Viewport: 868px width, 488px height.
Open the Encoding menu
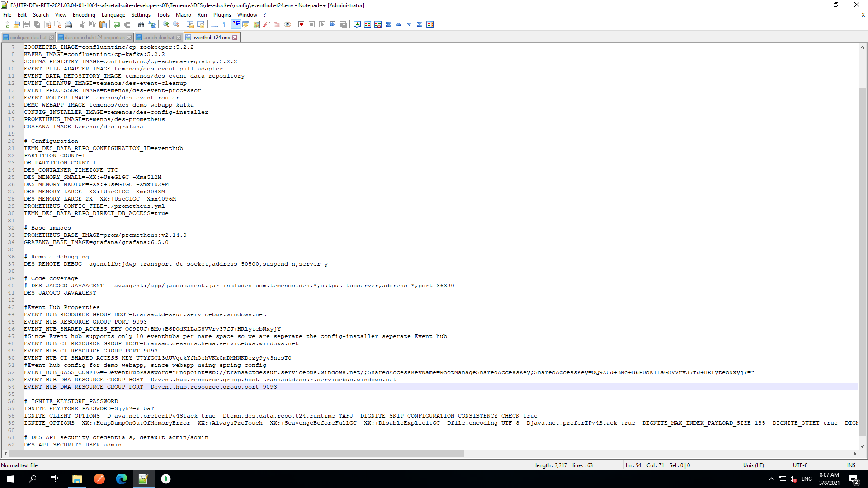(84, 15)
